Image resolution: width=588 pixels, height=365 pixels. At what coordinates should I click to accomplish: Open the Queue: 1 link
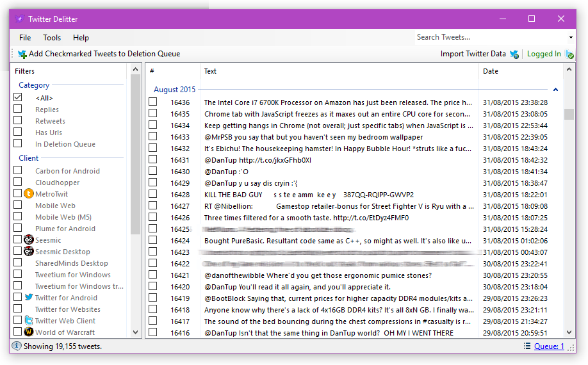(x=549, y=346)
